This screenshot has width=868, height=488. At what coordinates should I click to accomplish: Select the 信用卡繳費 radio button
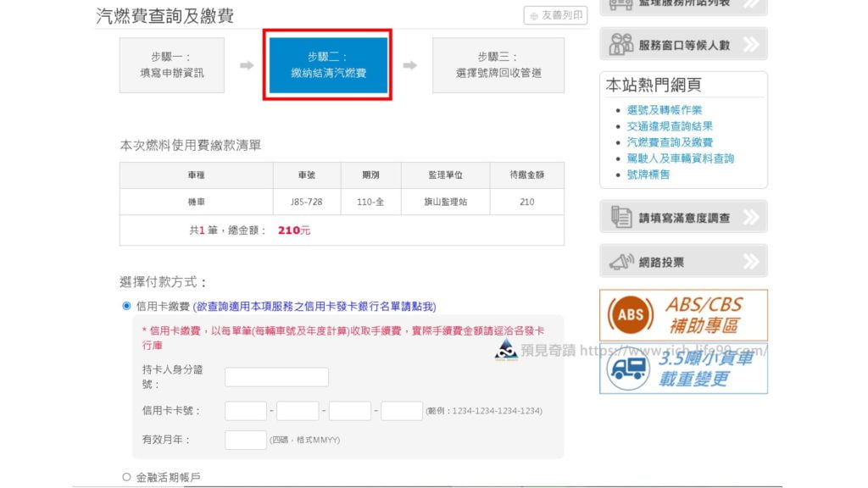(x=127, y=306)
